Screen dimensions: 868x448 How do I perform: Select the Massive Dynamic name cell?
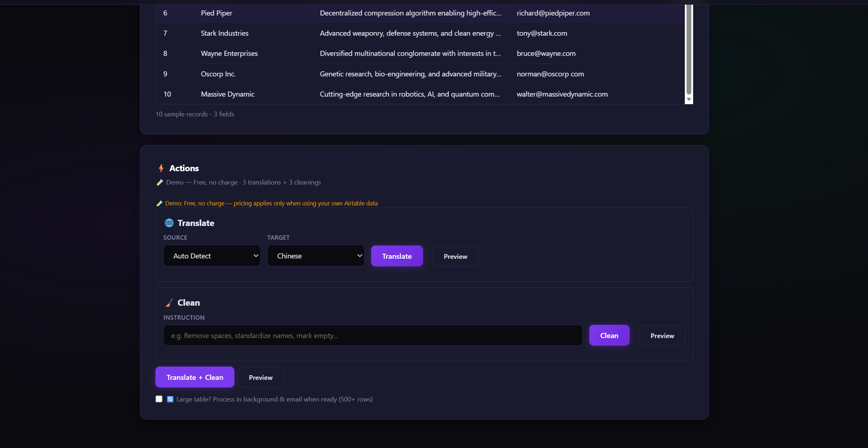point(228,94)
